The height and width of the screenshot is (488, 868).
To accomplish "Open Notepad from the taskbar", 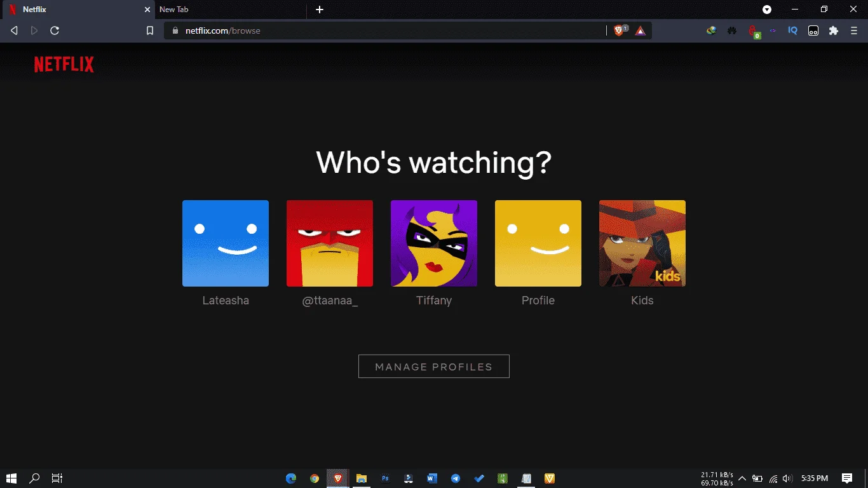I will coord(526,478).
